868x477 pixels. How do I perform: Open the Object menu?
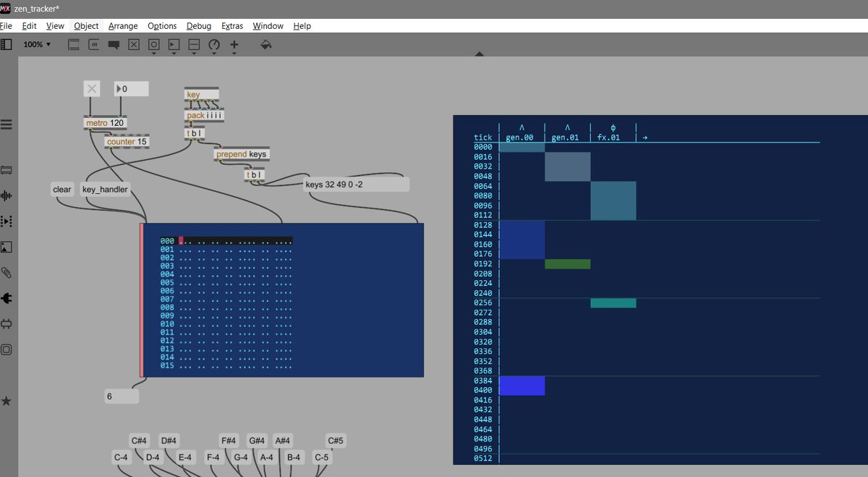[x=86, y=26]
